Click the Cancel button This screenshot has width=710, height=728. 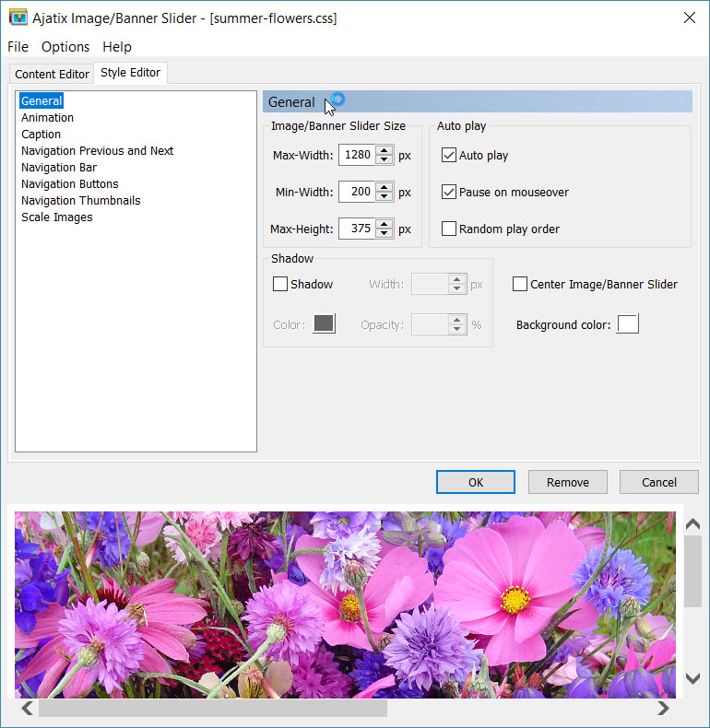(x=659, y=482)
